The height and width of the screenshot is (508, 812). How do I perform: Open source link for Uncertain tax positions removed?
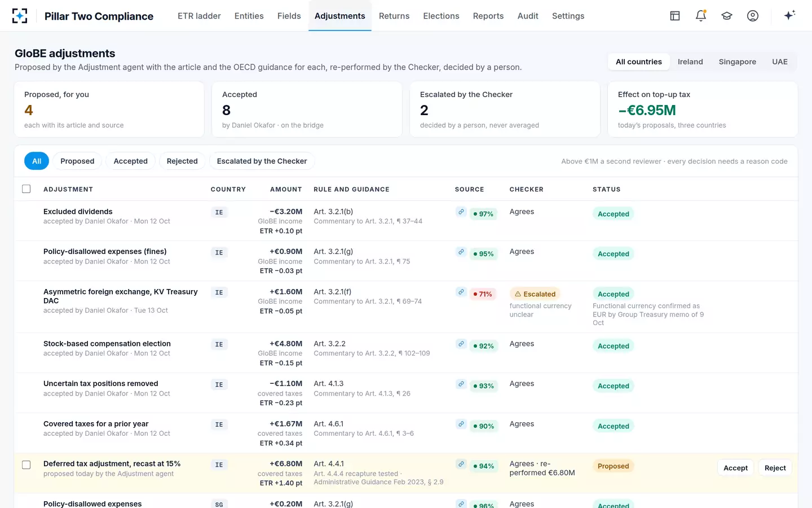coord(461,384)
